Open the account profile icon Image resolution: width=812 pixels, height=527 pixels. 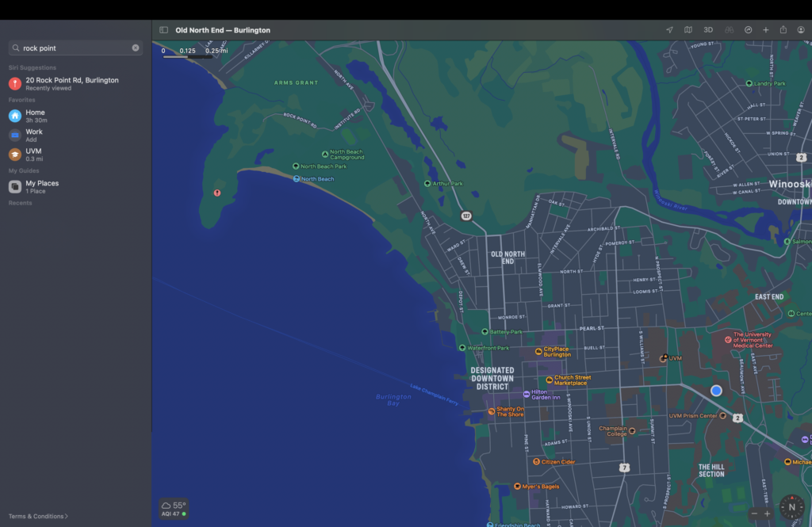click(801, 30)
